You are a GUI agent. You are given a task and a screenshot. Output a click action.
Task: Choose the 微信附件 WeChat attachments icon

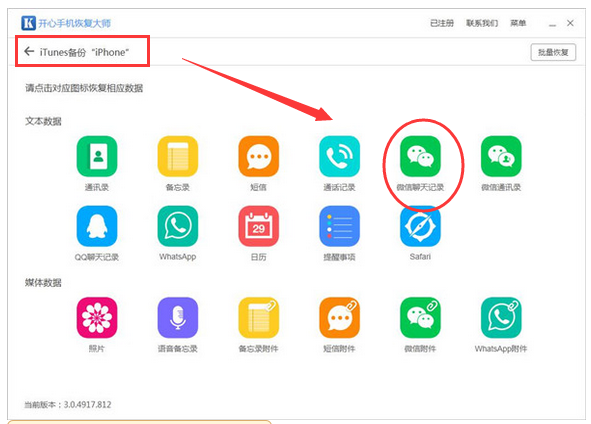pyautogui.click(x=420, y=317)
